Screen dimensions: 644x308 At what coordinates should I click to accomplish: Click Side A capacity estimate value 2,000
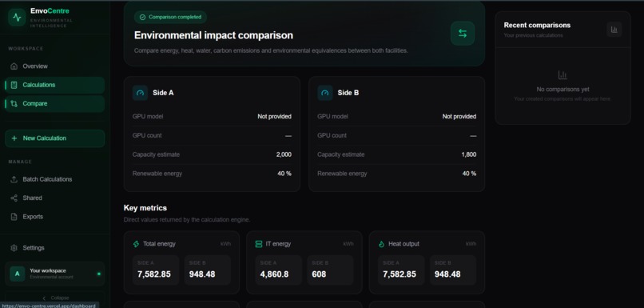284,154
